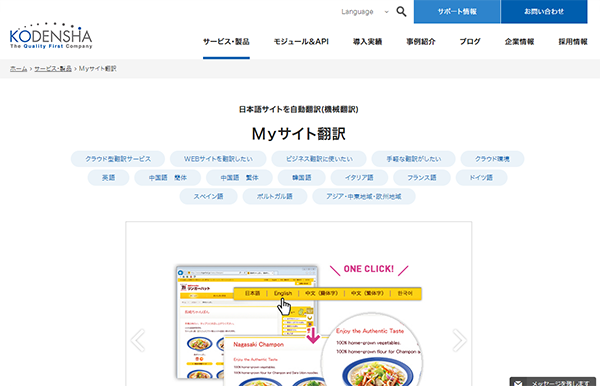Select the 事例紹介 menu item
The height and width of the screenshot is (386, 600).
421,42
